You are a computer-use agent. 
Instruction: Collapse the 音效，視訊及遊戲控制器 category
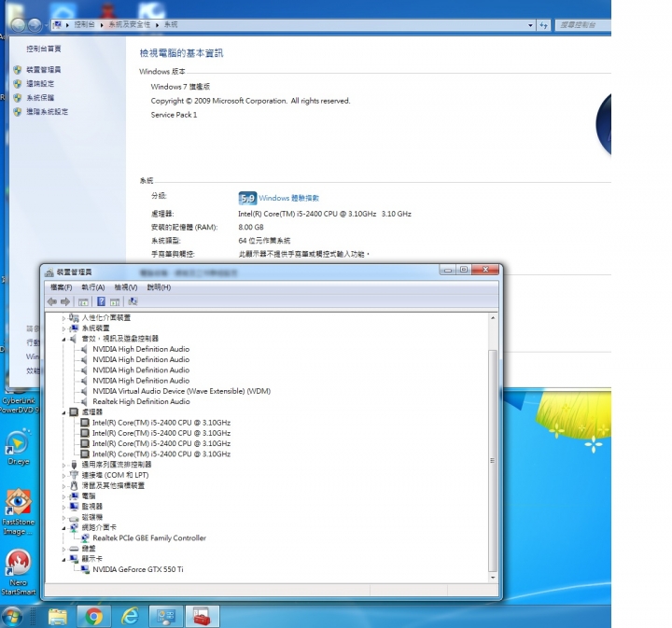point(63,339)
